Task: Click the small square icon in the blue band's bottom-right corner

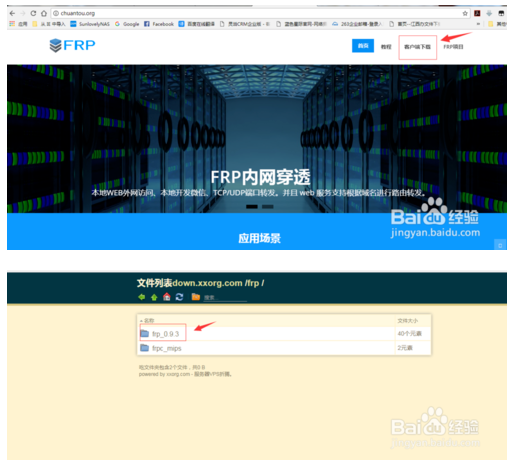Action: (500, 246)
